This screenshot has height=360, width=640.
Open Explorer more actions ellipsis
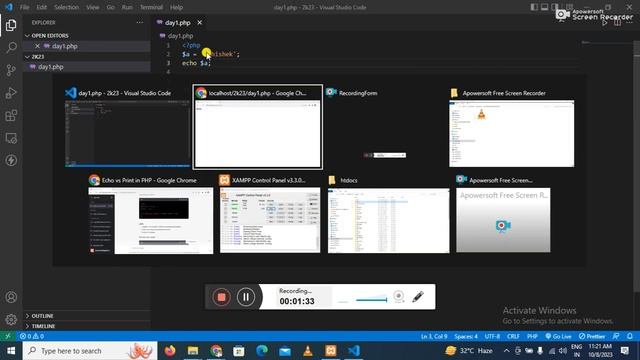pyautogui.click(x=140, y=22)
